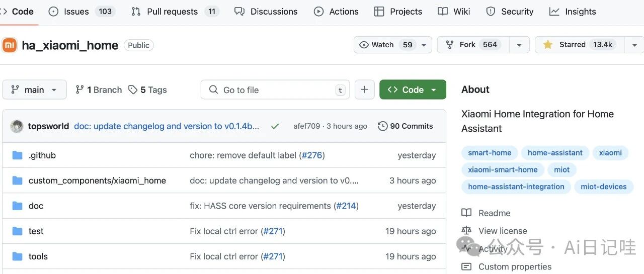Open the Custom properties link
The image size is (644, 274).
tap(515, 266)
